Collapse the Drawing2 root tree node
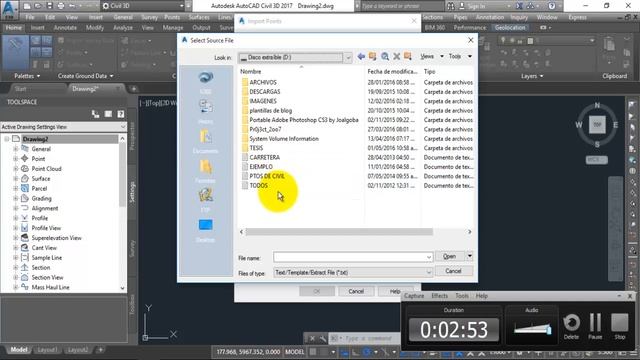The image size is (640, 360). pyautogui.click(x=7, y=139)
